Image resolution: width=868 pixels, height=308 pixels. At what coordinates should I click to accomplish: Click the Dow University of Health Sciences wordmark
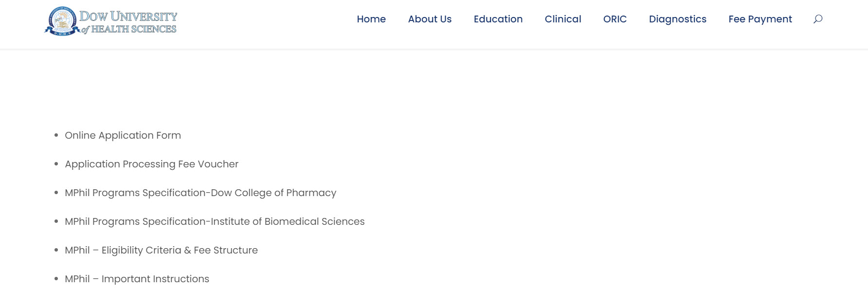click(x=129, y=22)
